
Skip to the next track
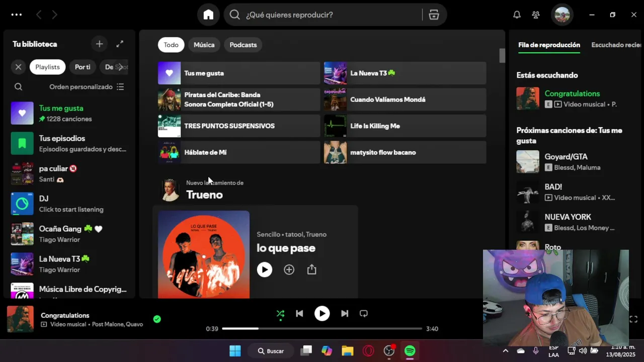point(345,314)
